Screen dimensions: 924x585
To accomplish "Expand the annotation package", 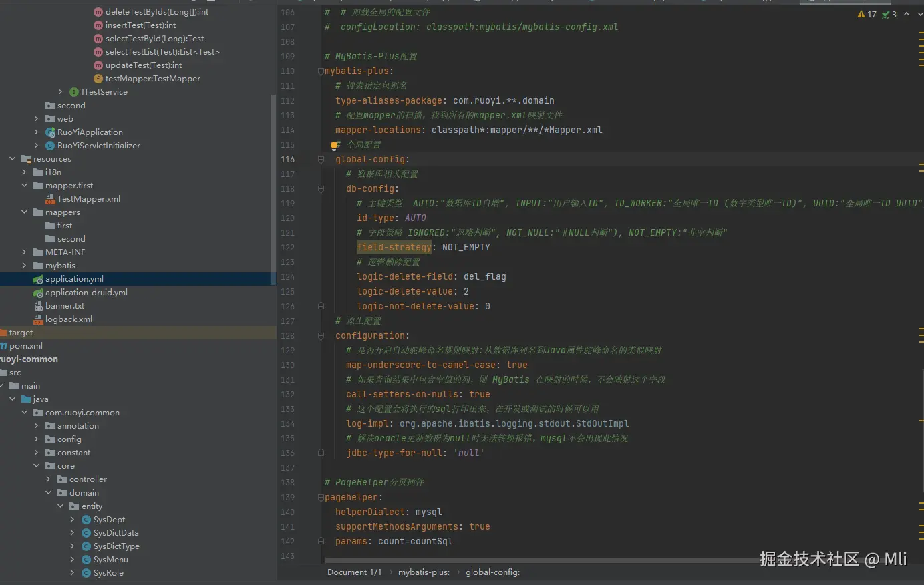I will tap(36, 426).
